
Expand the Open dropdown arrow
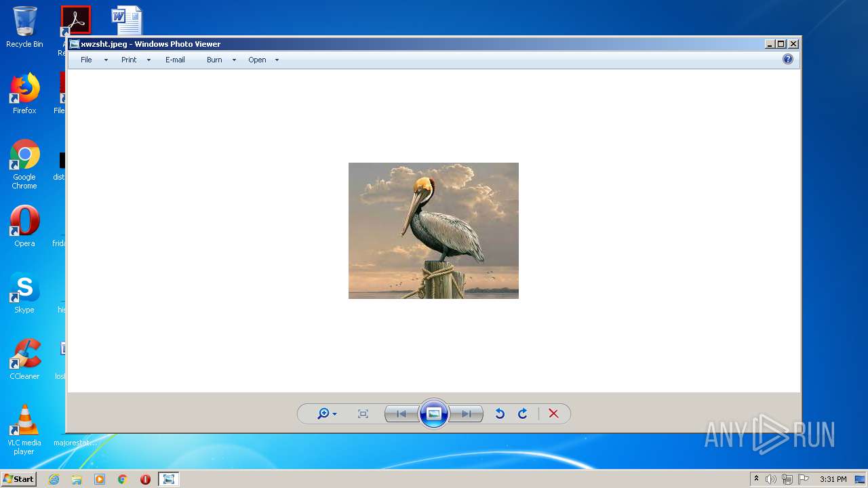click(x=277, y=60)
